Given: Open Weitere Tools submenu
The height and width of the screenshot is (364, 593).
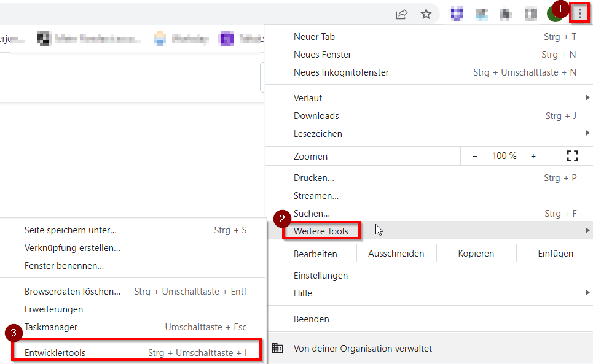Looking at the screenshot, I should (x=321, y=231).
